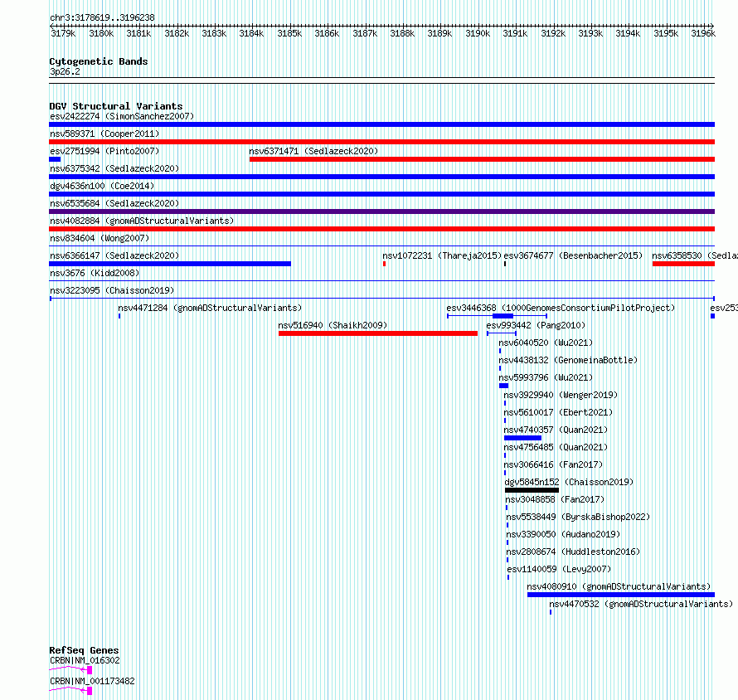Click CRBN|NM_016302 gene label
The width and height of the screenshot is (738, 700).
[x=85, y=660]
